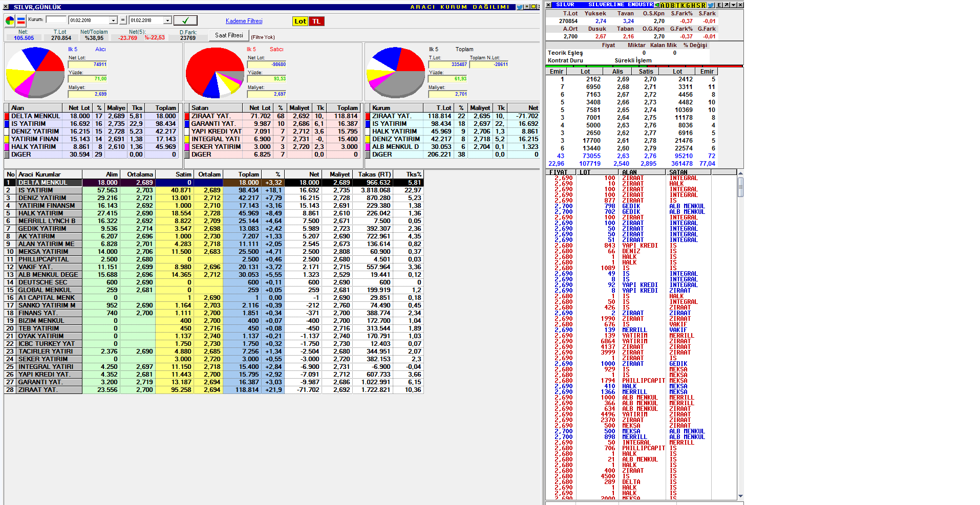Click small restore box in left titlebar
Viewport: 980px width, 505px height.
click(x=527, y=7)
